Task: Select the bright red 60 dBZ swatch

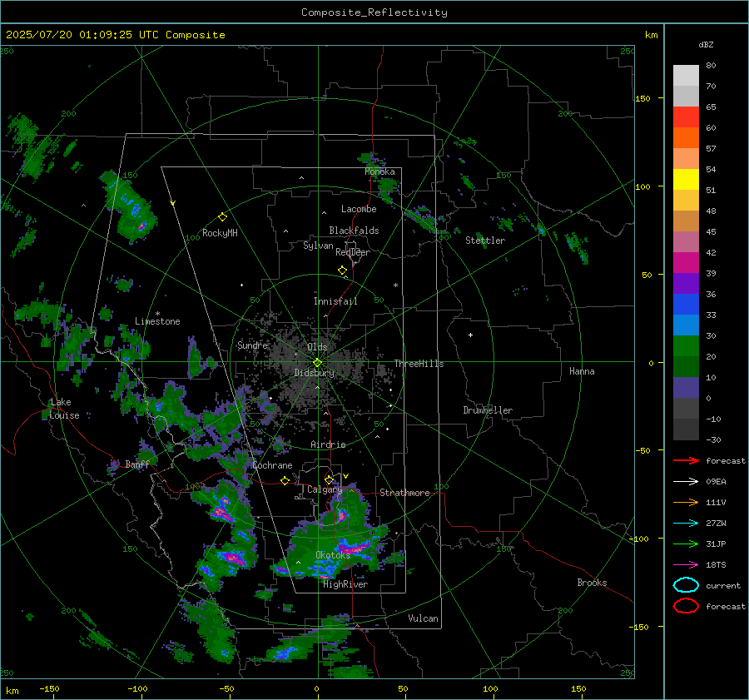Action: tap(686, 117)
